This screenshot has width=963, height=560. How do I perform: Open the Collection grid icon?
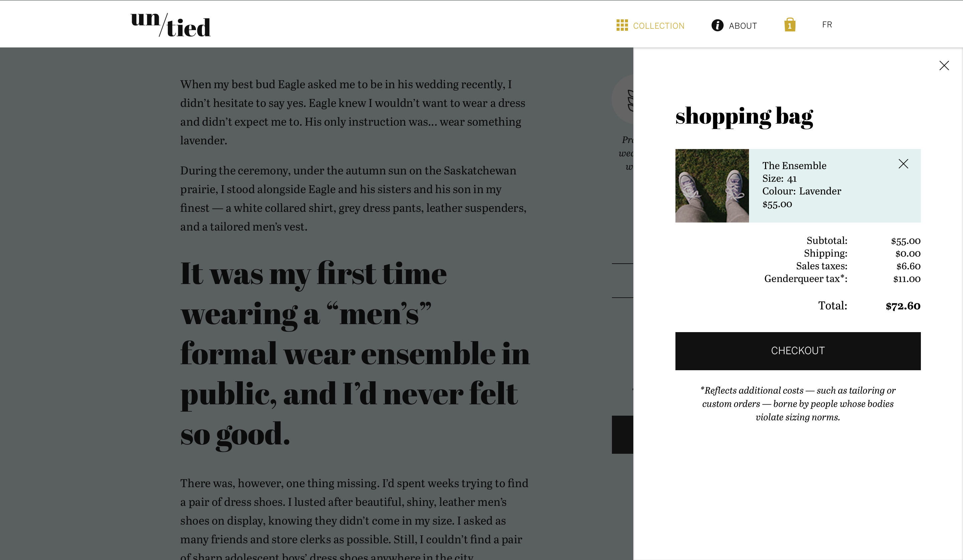coord(622,25)
